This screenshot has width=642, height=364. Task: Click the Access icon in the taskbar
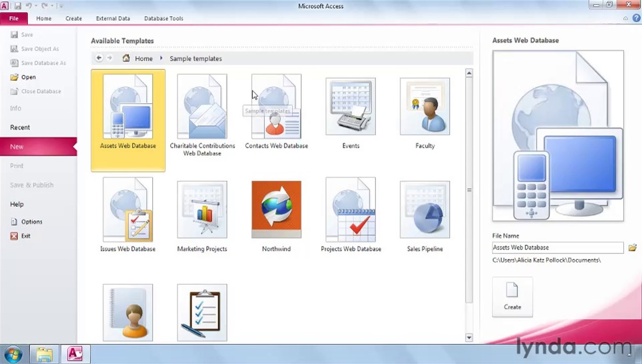click(75, 354)
